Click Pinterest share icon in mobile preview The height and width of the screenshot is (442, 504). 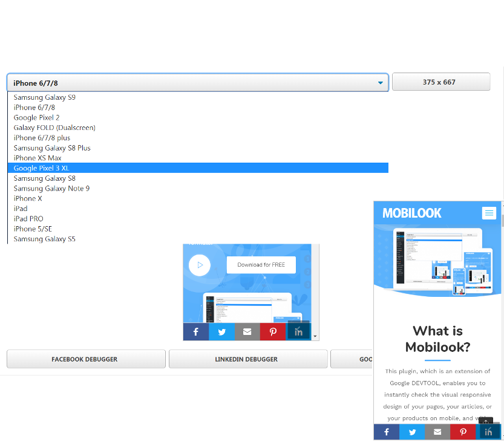tap(463, 432)
